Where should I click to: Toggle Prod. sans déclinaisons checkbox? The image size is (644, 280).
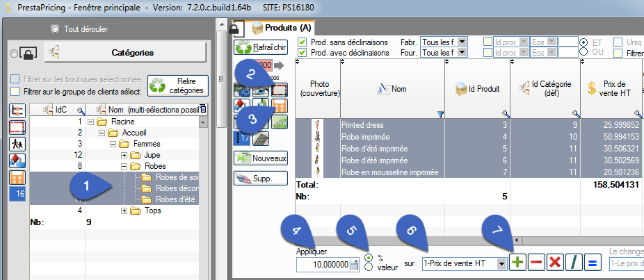(303, 42)
